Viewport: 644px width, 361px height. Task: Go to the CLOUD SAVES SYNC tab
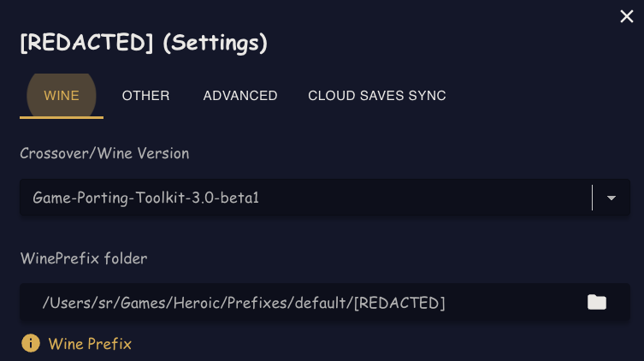pos(377,96)
